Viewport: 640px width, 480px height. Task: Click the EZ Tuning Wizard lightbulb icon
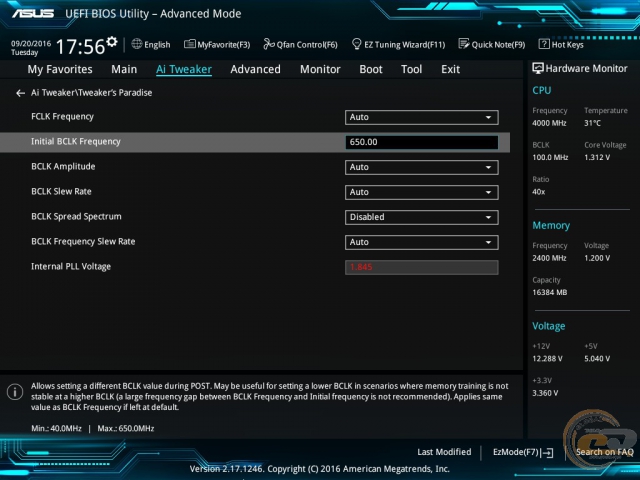(356, 44)
